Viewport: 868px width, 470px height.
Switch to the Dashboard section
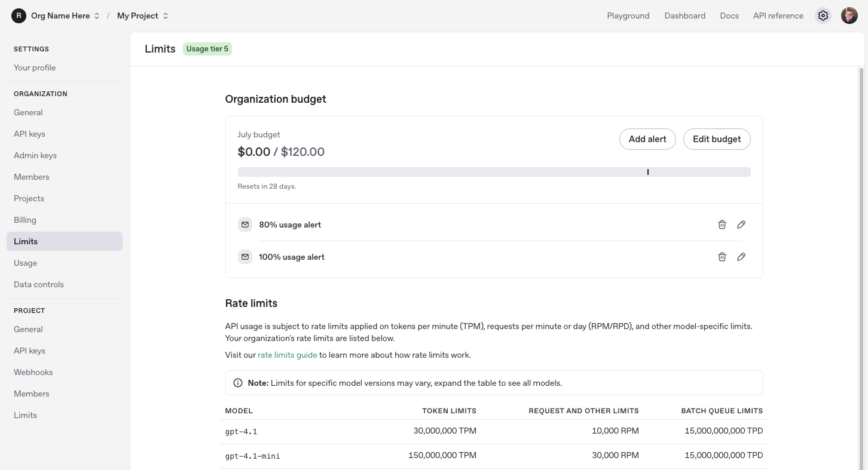(x=684, y=16)
